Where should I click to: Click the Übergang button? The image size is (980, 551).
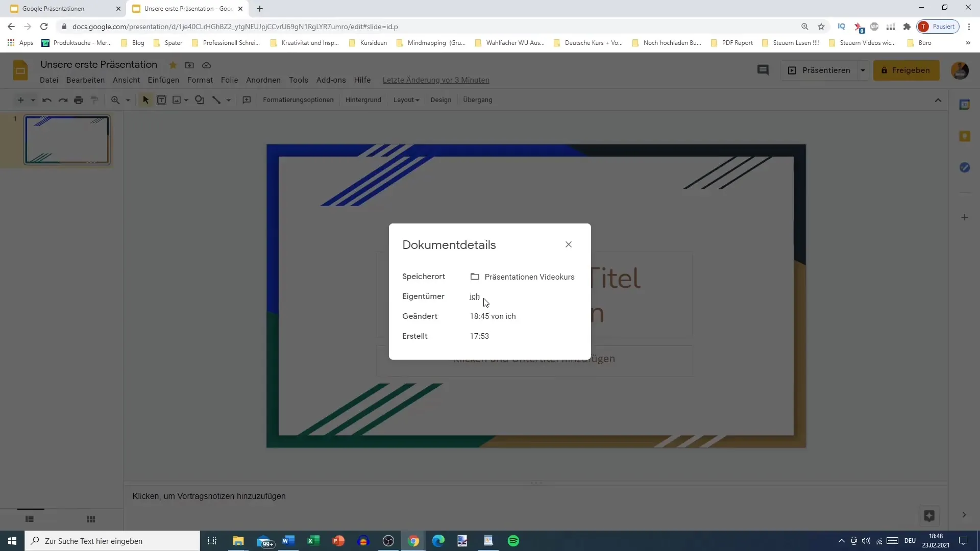point(478,100)
